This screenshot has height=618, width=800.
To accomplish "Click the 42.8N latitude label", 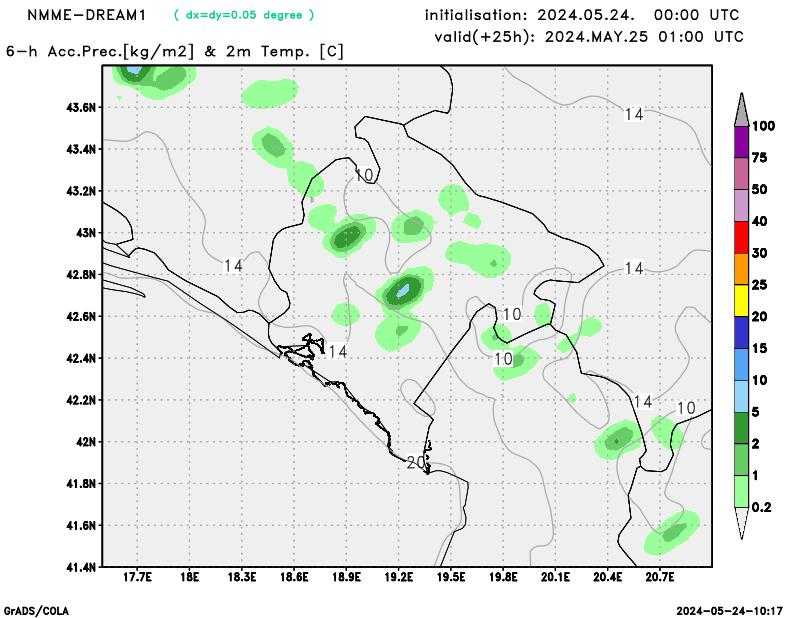I will [x=81, y=275].
